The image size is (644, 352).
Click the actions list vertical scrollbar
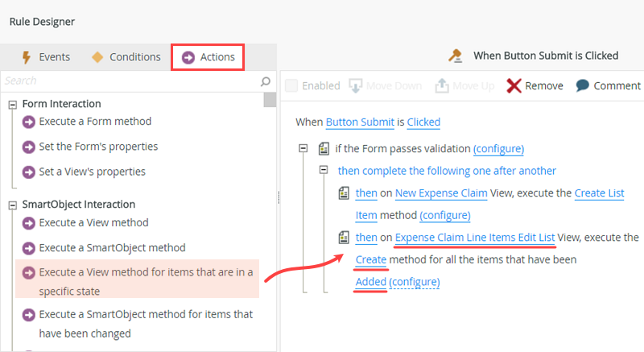270,209
